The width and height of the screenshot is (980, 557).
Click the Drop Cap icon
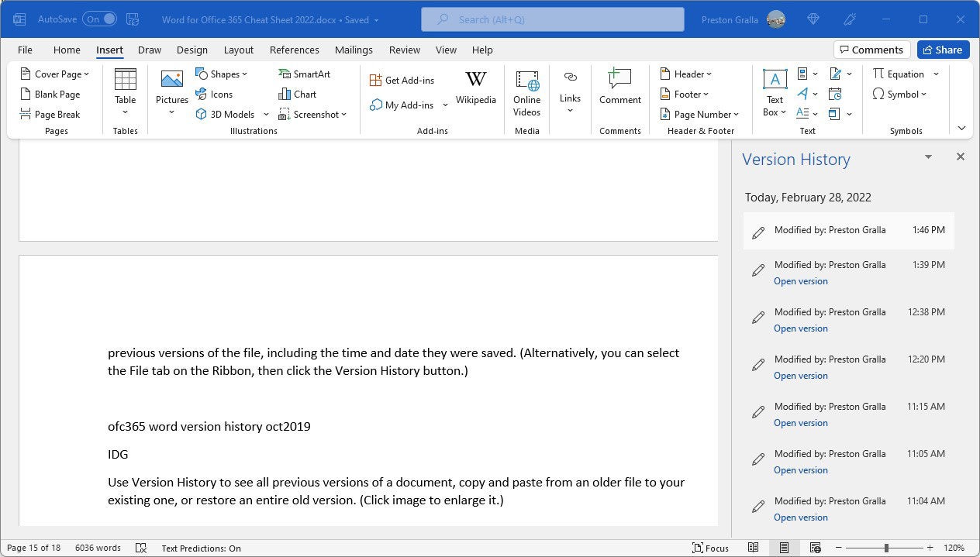[x=802, y=115]
